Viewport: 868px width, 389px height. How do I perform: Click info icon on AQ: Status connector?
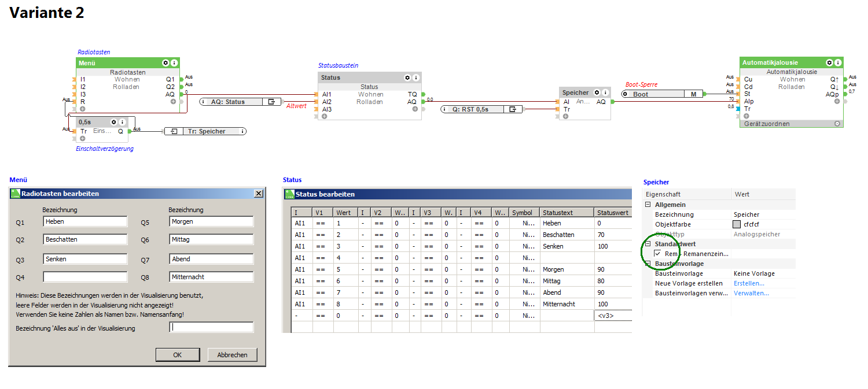pos(204,102)
